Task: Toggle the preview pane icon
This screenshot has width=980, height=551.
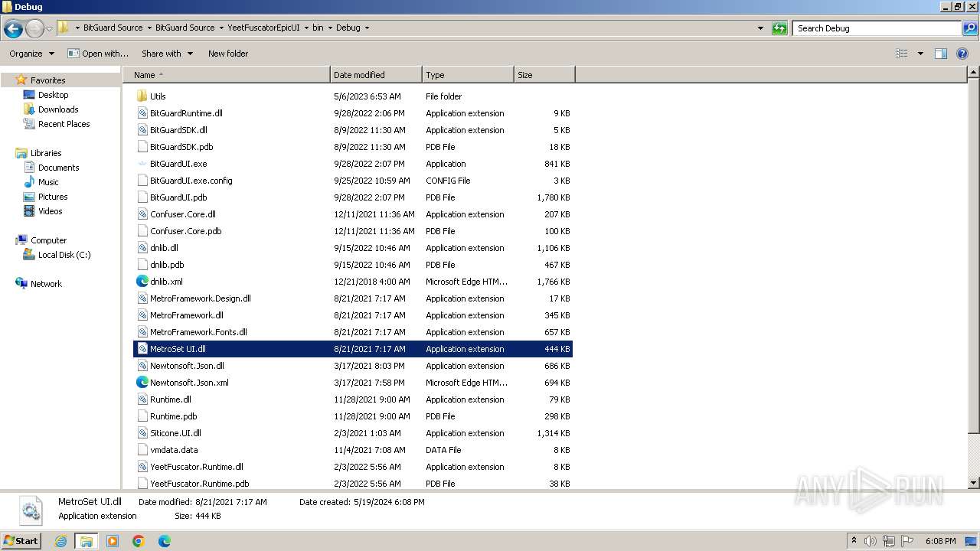Action: [x=941, y=54]
